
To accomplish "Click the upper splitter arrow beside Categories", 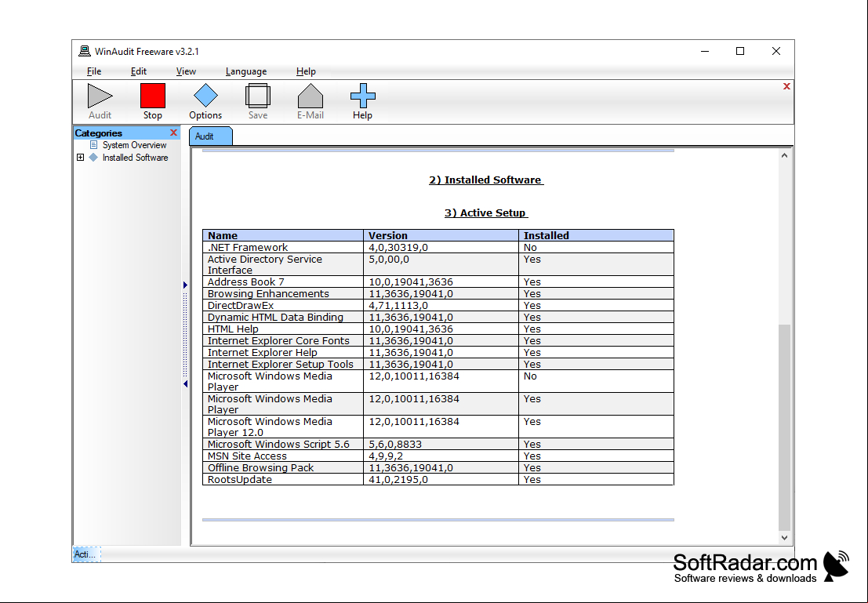I will coord(185,285).
